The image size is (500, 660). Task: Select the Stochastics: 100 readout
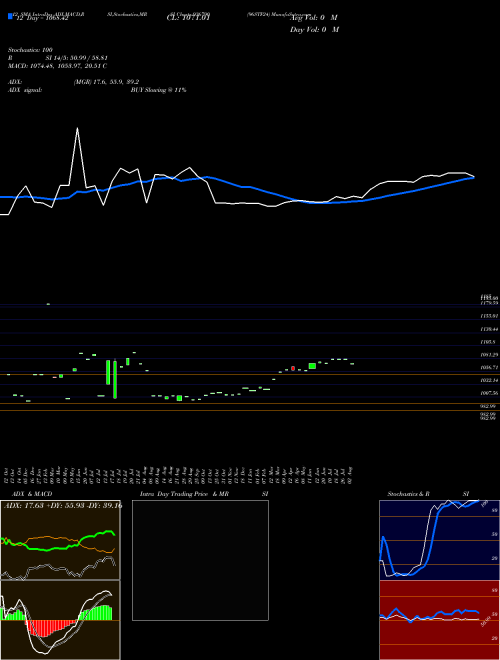coord(30,50)
